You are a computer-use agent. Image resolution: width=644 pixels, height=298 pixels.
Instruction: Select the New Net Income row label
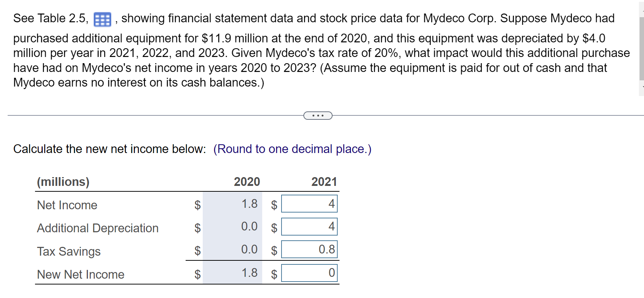coord(80,274)
